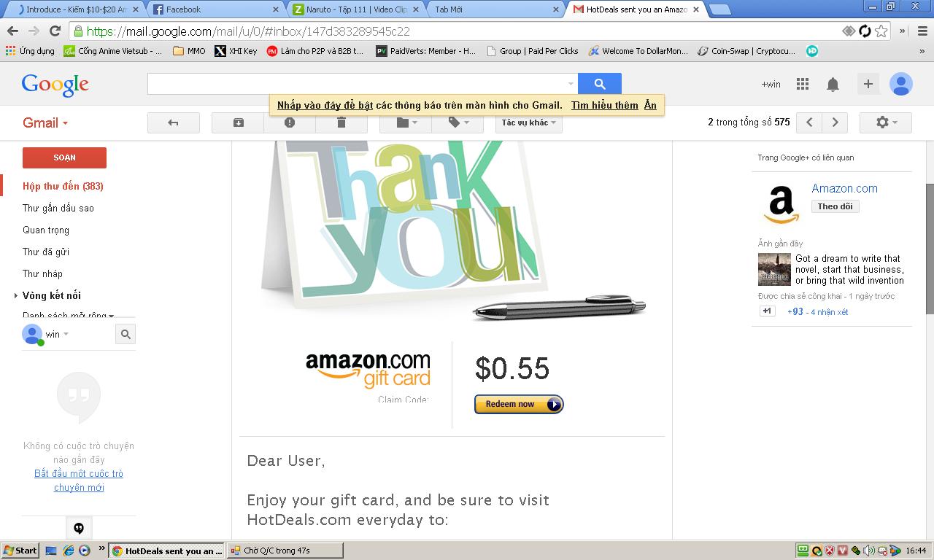This screenshot has width=934, height=560.
Task: Open the settings gear dropdown
Action: pos(886,122)
